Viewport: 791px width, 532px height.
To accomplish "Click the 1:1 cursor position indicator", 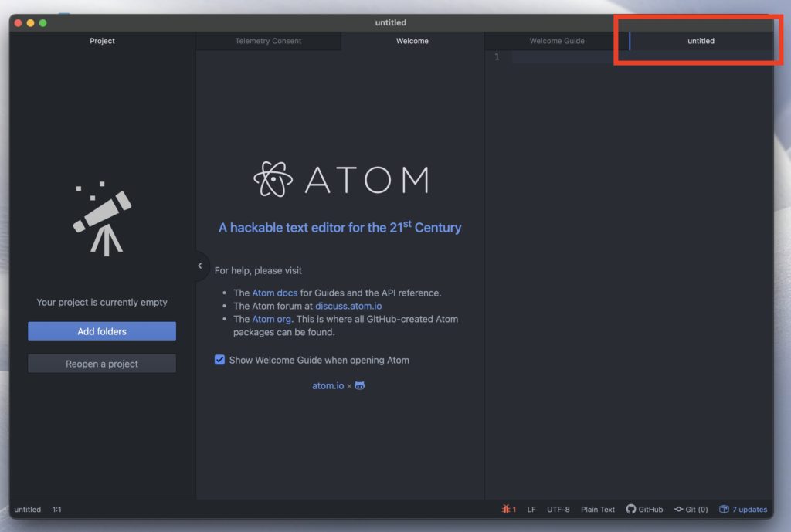I will coord(57,510).
